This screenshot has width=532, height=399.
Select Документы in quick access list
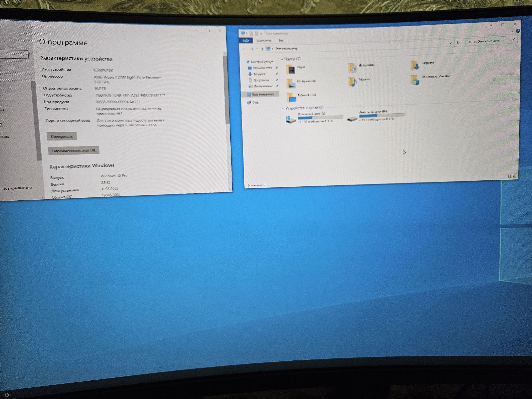point(259,80)
